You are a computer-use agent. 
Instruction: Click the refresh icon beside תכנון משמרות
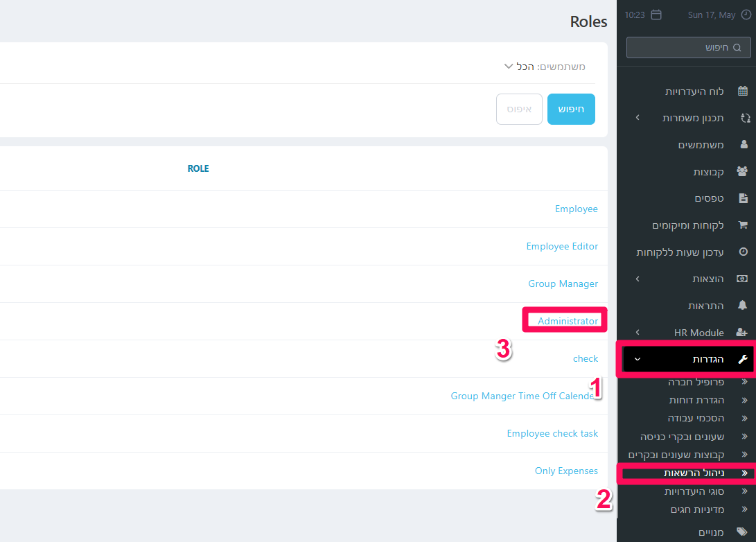pos(746,118)
